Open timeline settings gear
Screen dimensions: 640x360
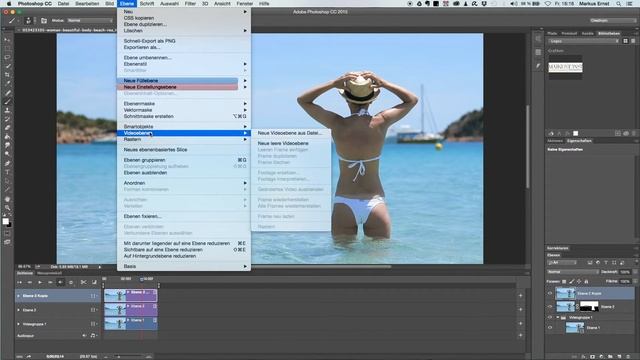point(71,282)
